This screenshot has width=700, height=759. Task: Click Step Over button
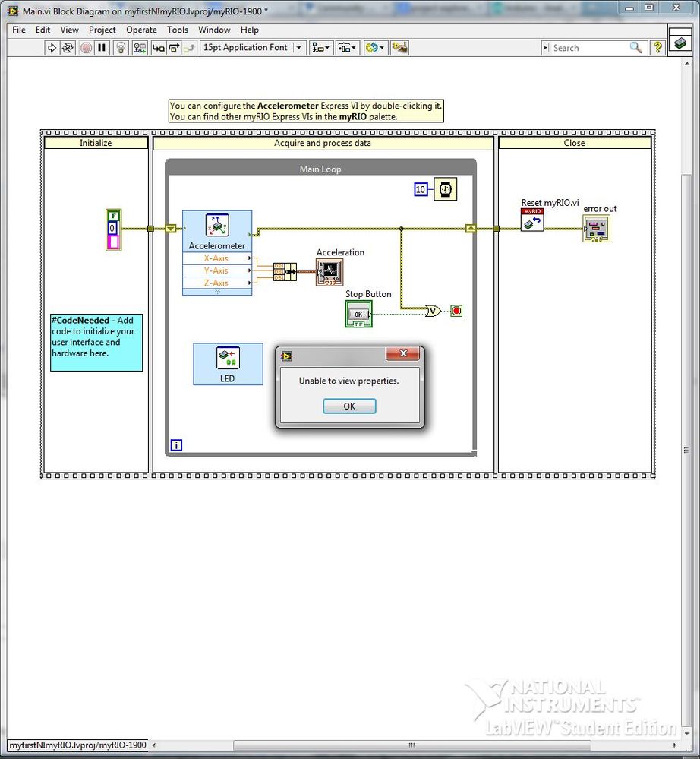point(174,47)
